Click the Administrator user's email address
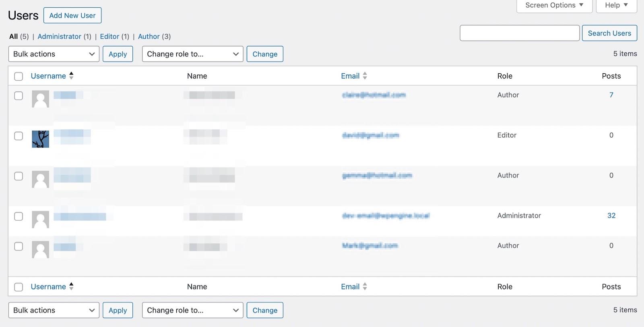Screen dimensions: 644x327 coord(386,215)
